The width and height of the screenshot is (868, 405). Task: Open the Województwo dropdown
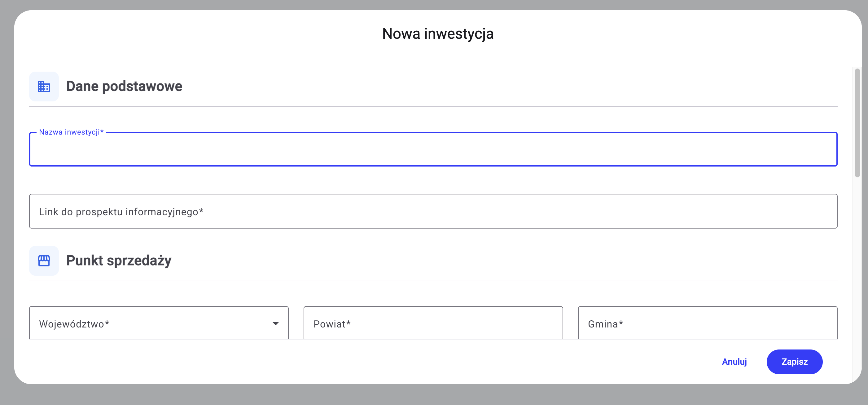(158, 323)
